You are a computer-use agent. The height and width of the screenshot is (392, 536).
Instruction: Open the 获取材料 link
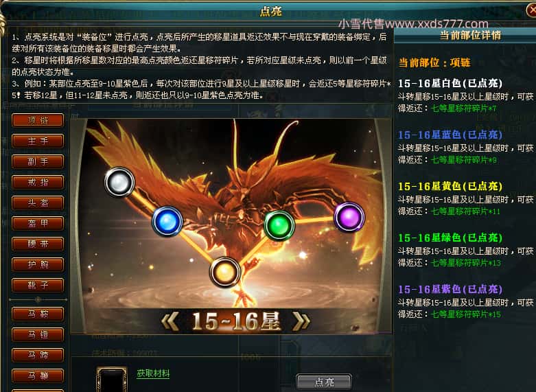click(x=153, y=373)
